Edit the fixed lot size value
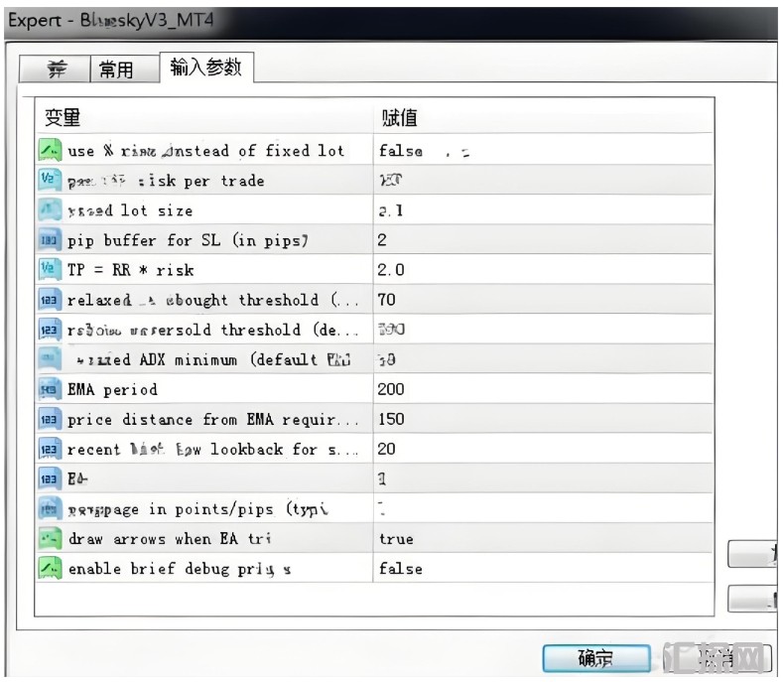 [389, 210]
